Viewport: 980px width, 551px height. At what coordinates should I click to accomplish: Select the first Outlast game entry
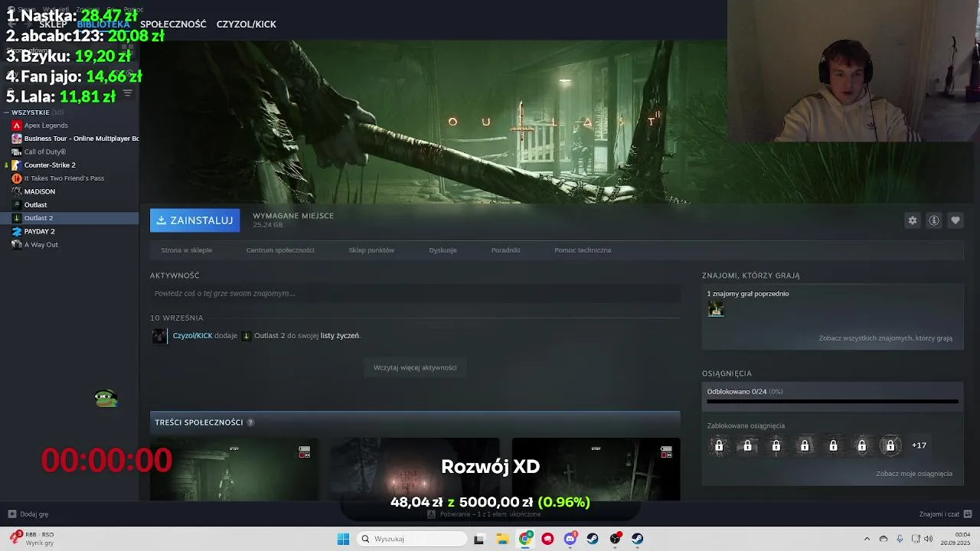[x=35, y=205]
